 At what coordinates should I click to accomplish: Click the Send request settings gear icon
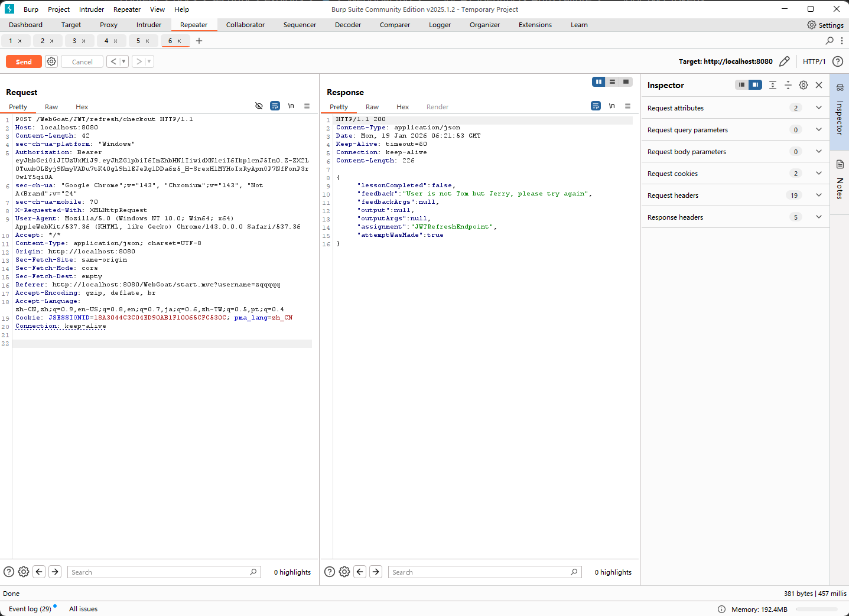[x=51, y=61]
